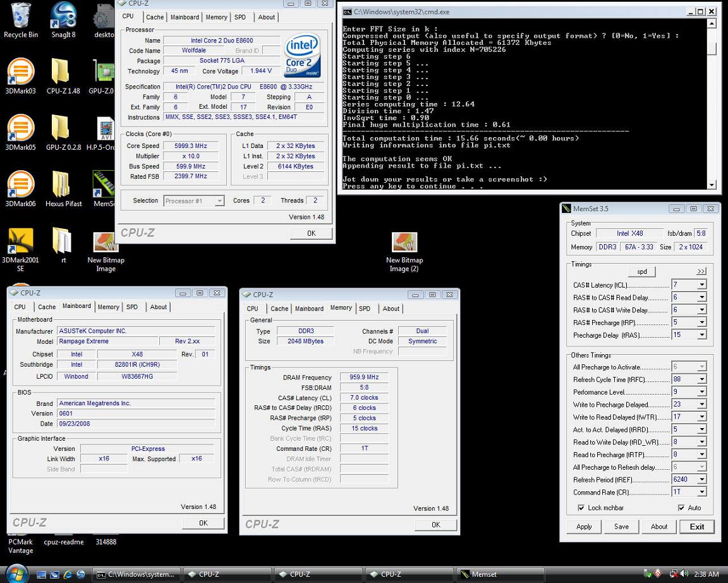Click Show Desktop in quick launch
Image resolution: width=728 pixels, height=583 pixels.
tap(41, 575)
